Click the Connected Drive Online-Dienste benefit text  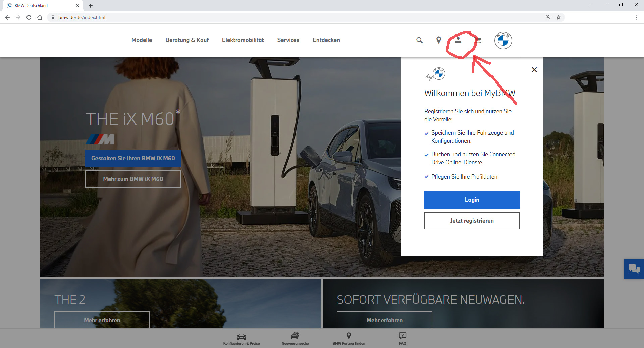point(473,158)
